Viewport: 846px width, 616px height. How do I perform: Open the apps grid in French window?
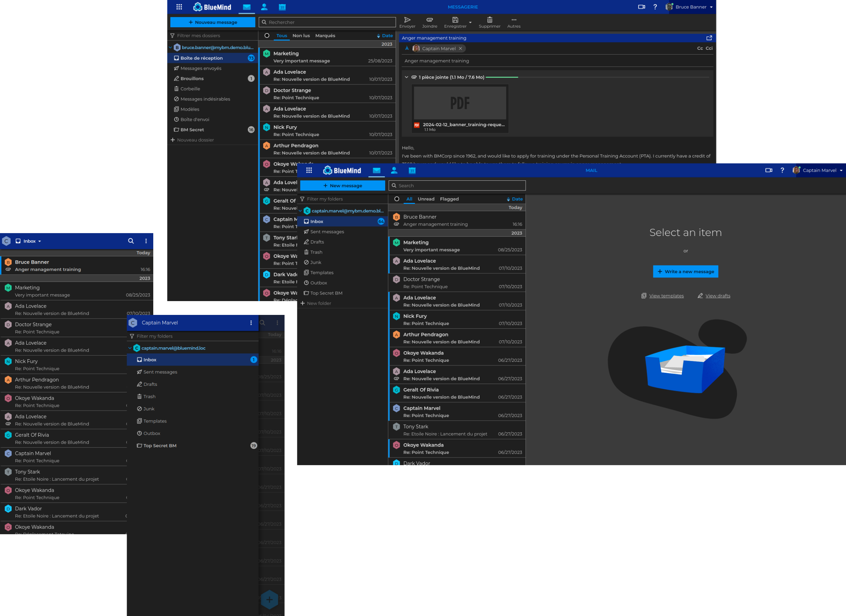179,7
